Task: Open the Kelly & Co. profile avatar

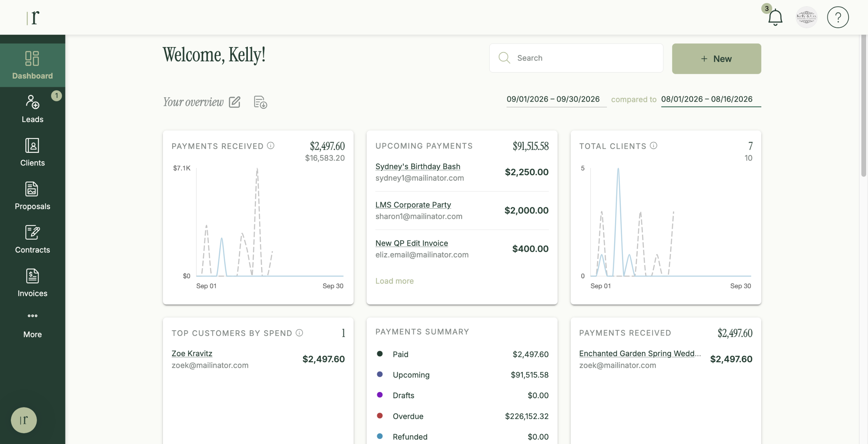Action: tap(806, 17)
